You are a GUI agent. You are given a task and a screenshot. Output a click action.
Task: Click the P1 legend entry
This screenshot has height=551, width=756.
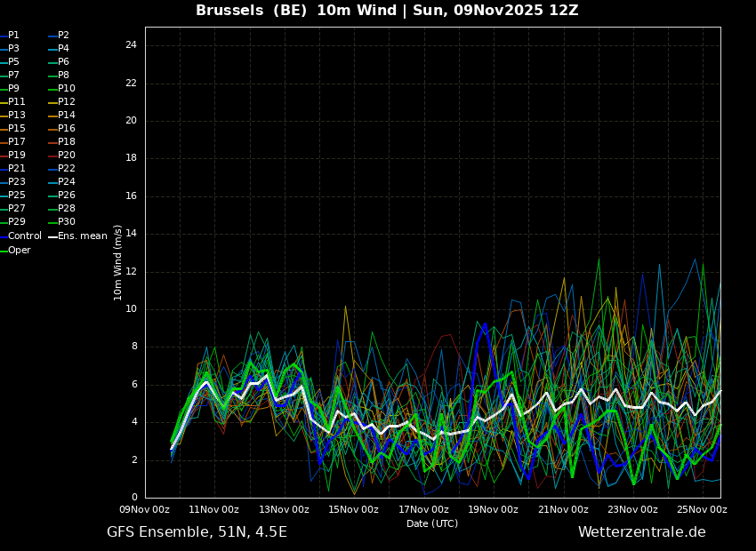10,36
